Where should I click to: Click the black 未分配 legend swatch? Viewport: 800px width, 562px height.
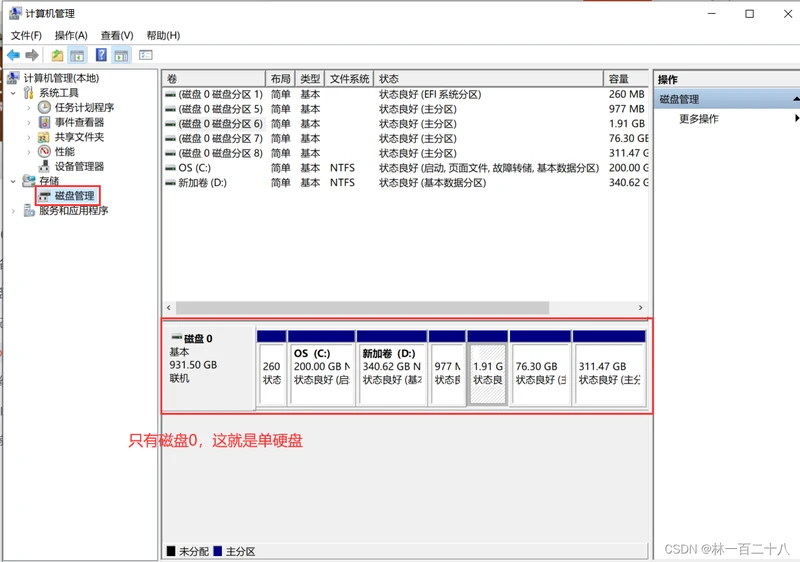click(171, 551)
